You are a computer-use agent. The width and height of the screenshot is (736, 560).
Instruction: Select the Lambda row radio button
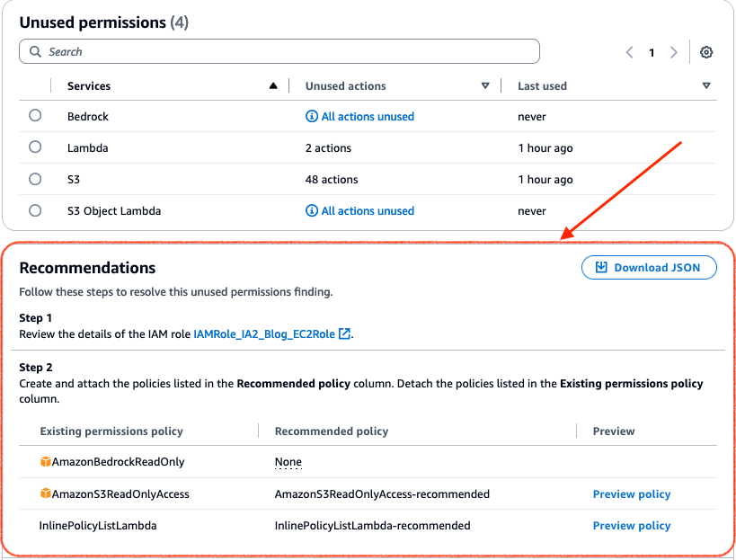[x=34, y=147]
